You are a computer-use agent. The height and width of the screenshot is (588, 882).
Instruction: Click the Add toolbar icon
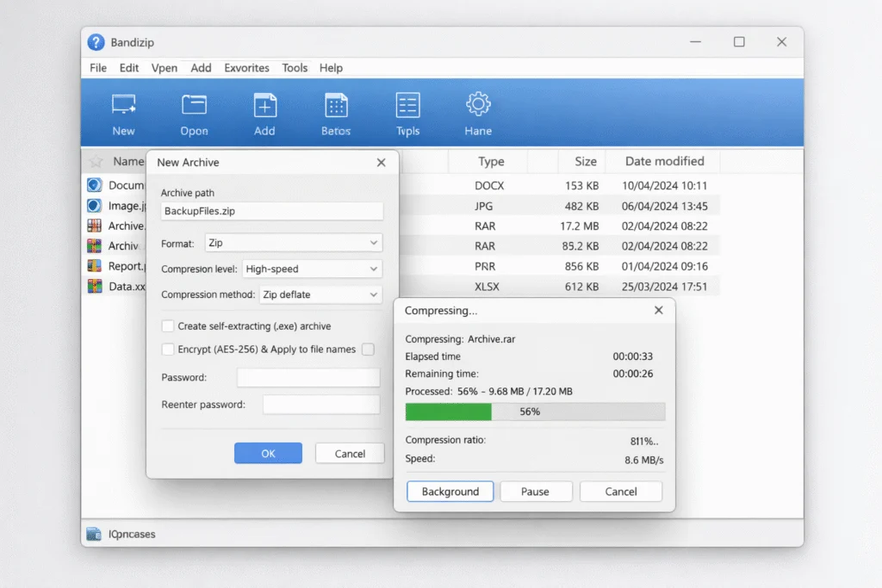(264, 112)
